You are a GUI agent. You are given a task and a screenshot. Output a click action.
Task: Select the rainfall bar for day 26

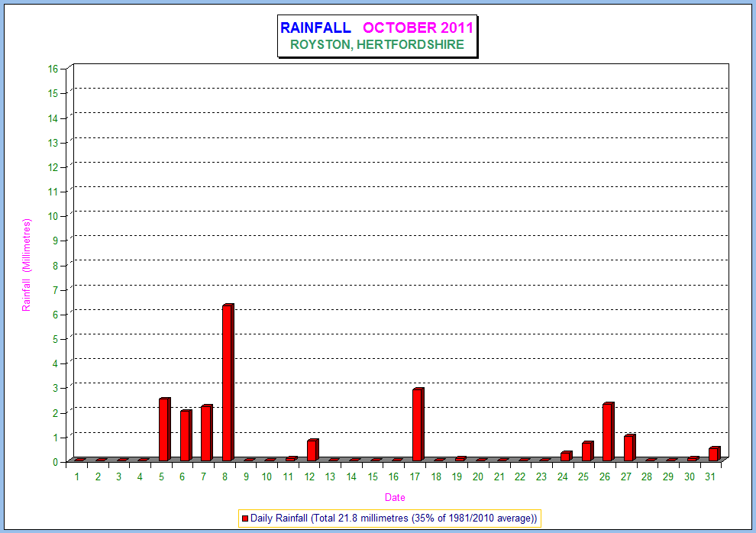click(607, 431)
